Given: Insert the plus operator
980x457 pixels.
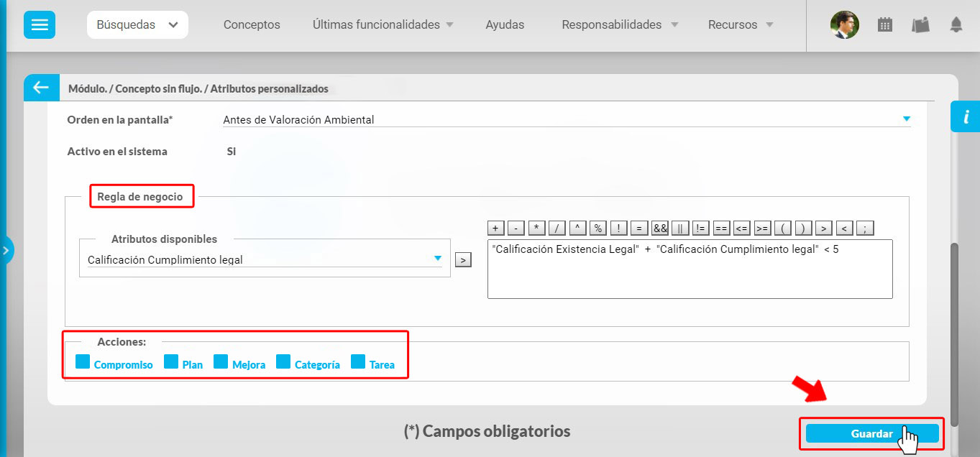Looking at the screenshot, I should coord(496,228).
